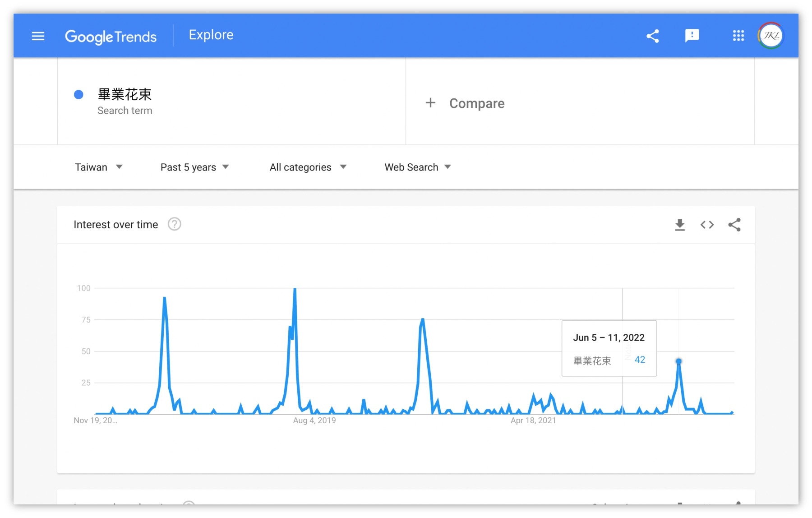Screen dimensions: 812x518
Task: Share the Interest over time chart
Action: pyautogui.click(x=734, y=225)
